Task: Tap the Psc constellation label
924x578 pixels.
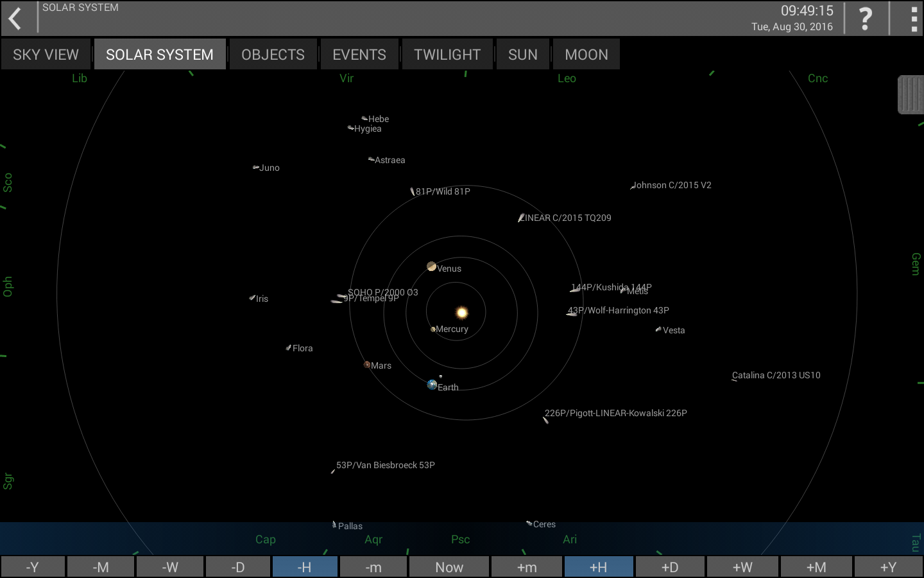Action: tap(461, 539)
